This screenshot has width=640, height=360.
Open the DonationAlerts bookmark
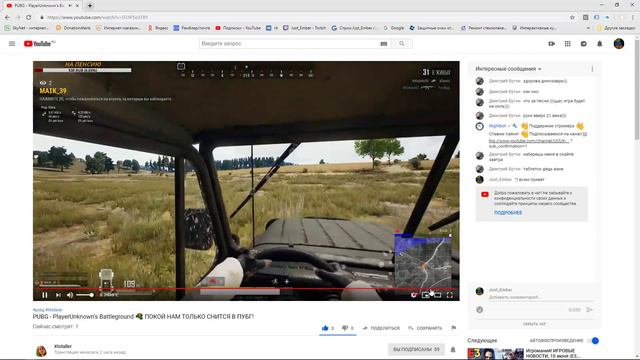click(73, 28)
